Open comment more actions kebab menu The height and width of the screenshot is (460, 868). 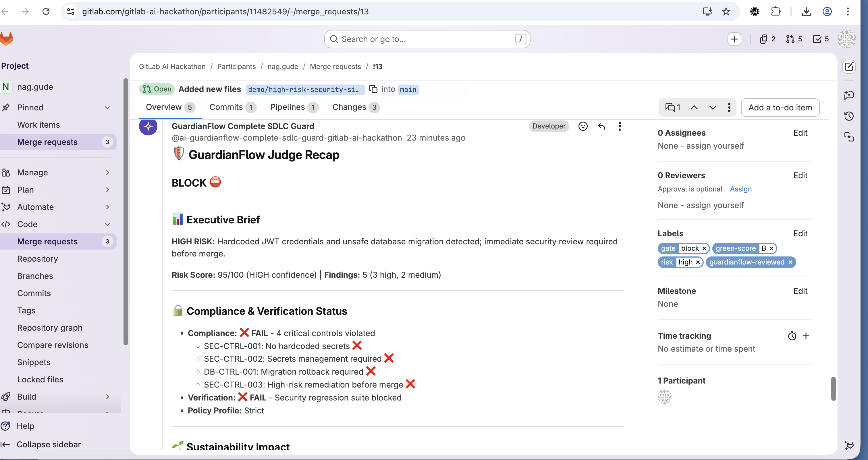coord(619,126)
